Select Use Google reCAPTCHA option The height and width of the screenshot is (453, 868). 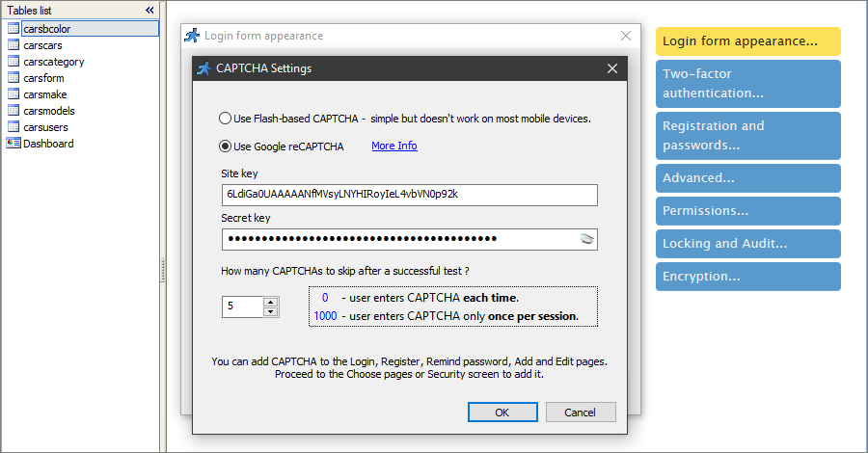coord(225,147)
